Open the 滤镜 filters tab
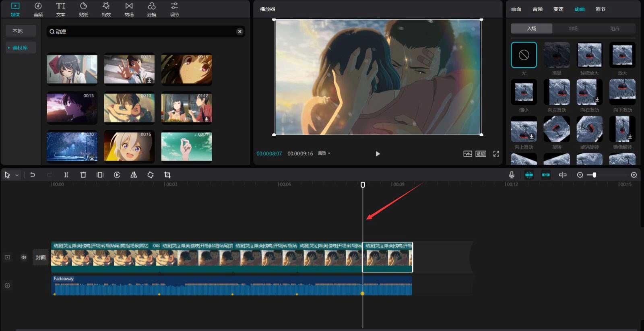Image resolution: width=644 pixels, height=331 pixels. pos(152,9)
